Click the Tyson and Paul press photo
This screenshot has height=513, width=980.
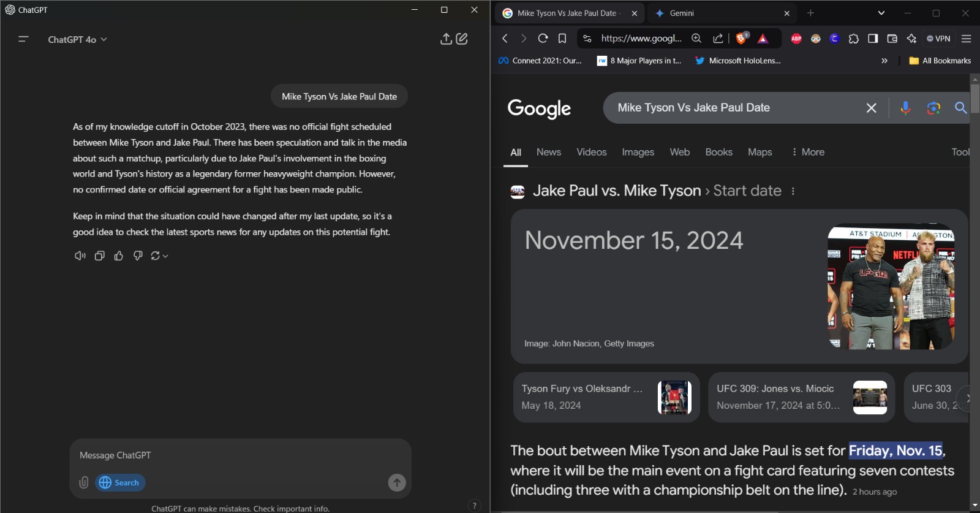891,286
